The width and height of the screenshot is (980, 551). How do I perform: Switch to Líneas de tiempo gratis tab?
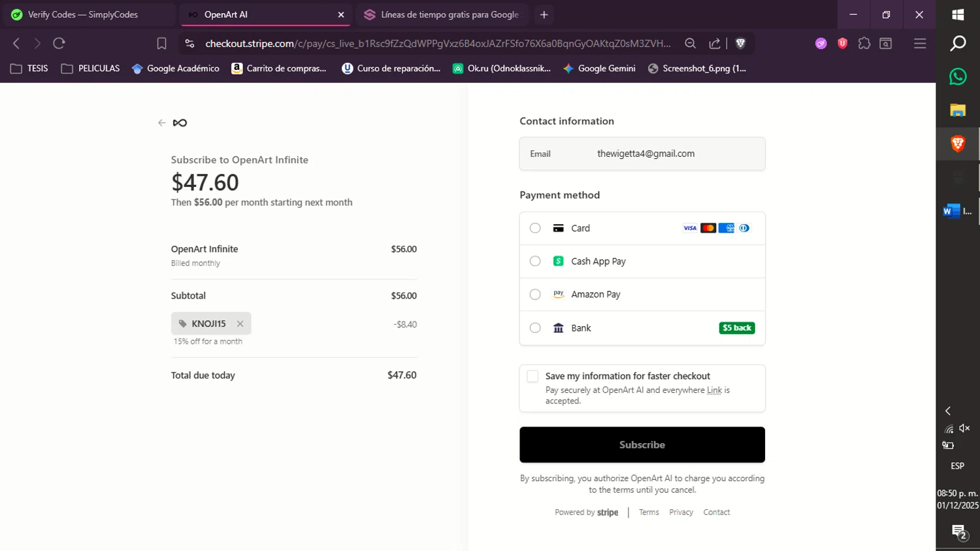pyautogui.click(x=442, y=14)
